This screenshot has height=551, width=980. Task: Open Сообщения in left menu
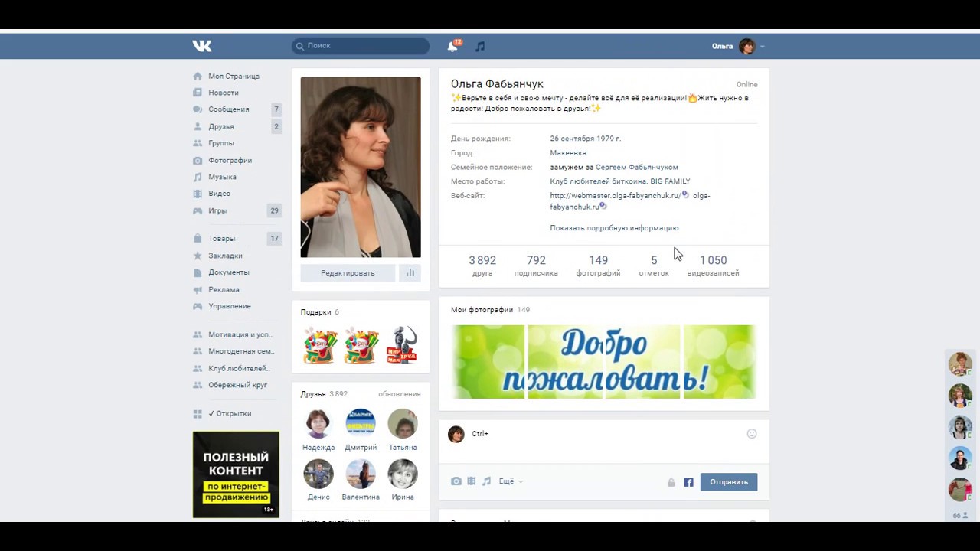229,109
